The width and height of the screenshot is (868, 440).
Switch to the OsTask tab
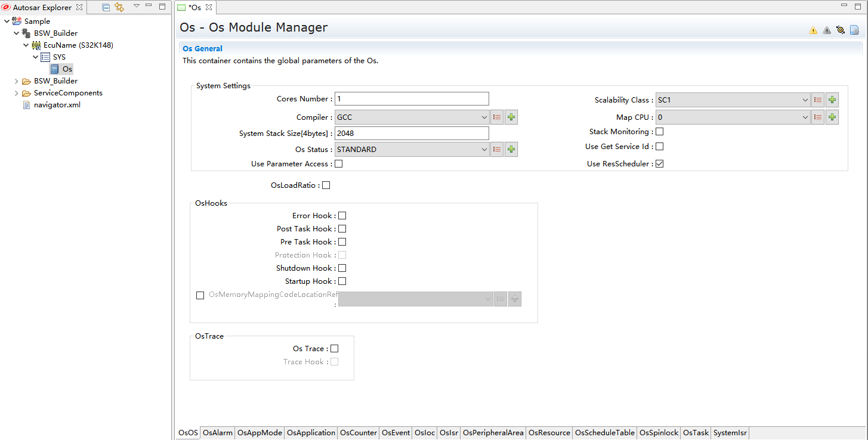point(696,433)
